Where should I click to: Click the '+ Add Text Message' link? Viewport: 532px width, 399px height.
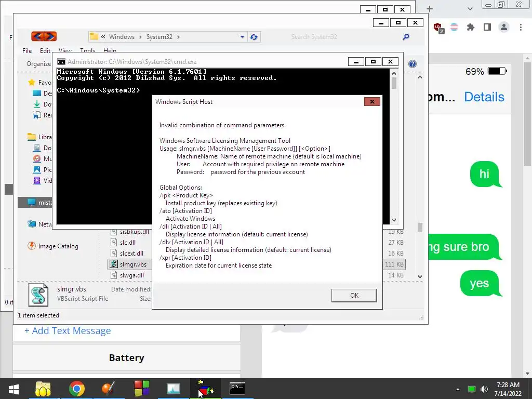pos(68,331)
